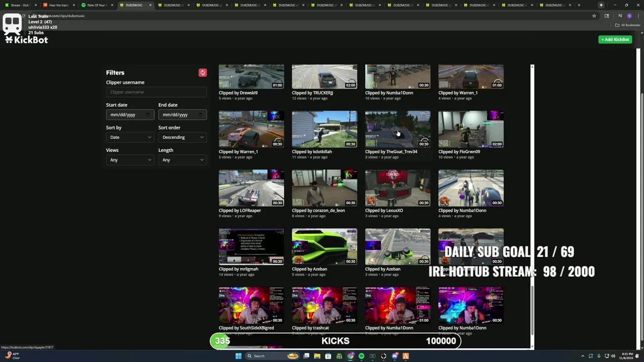644x362 pixels.
Task: Open the clip by TheGoat_Trev34
Action: (x=397, y=129)
